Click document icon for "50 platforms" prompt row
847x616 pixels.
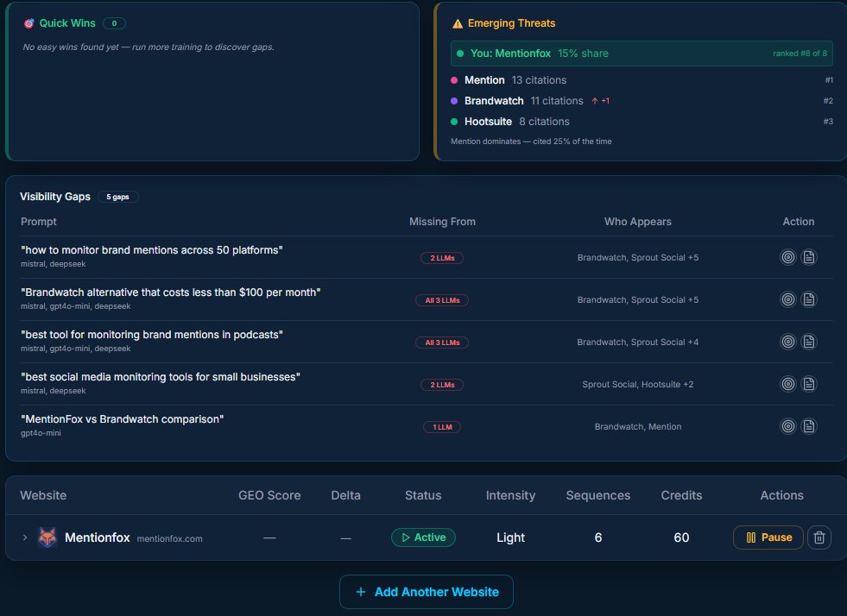pyautogui.click(x=809, y=257)
